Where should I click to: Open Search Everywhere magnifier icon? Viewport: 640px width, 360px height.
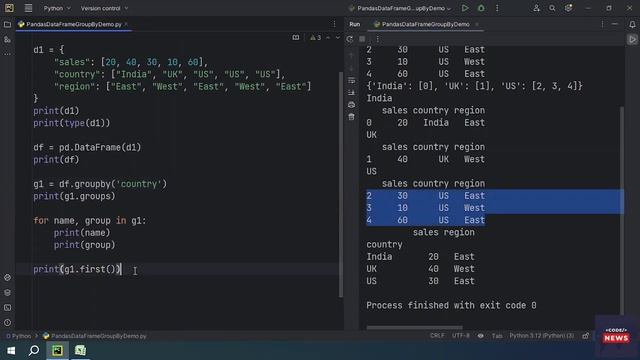coord(552,8)
